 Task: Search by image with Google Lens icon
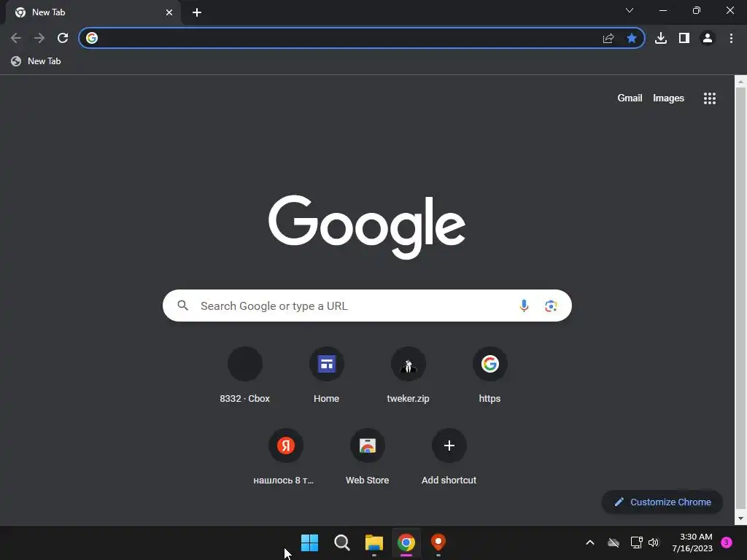click(x=551, y=306)
